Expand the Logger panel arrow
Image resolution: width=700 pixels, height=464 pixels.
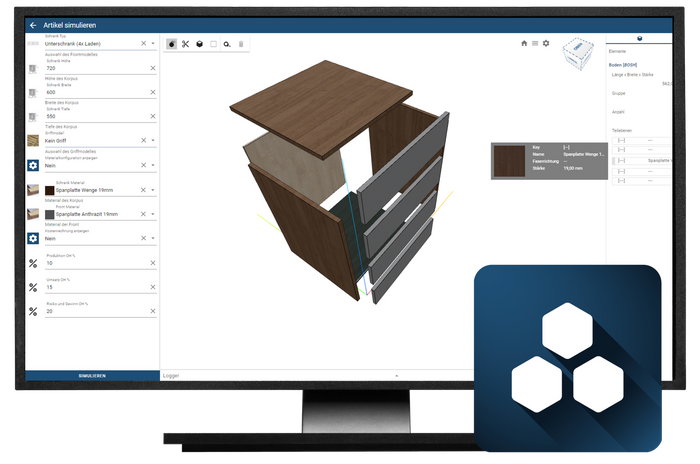[396, 376]
